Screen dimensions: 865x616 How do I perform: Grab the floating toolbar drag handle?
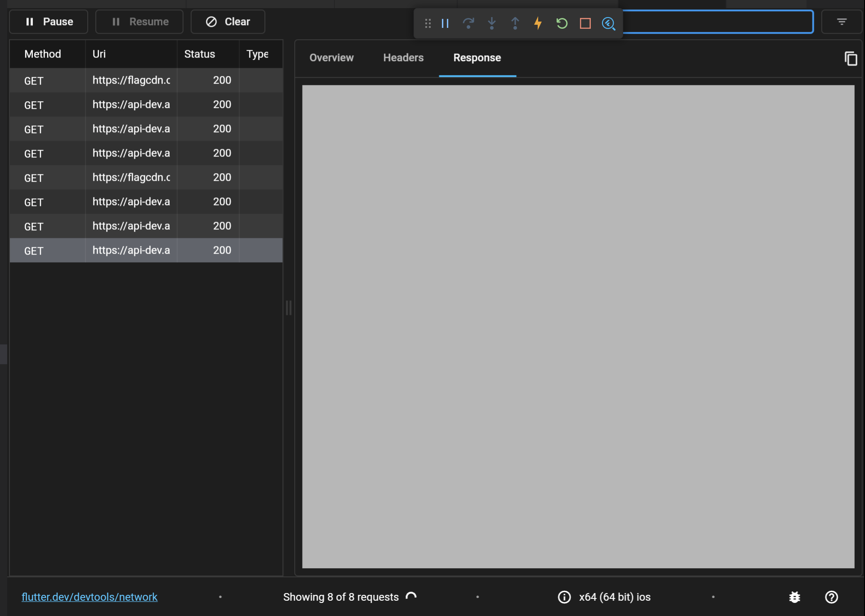pyautogui.click(x=427, y=23)
